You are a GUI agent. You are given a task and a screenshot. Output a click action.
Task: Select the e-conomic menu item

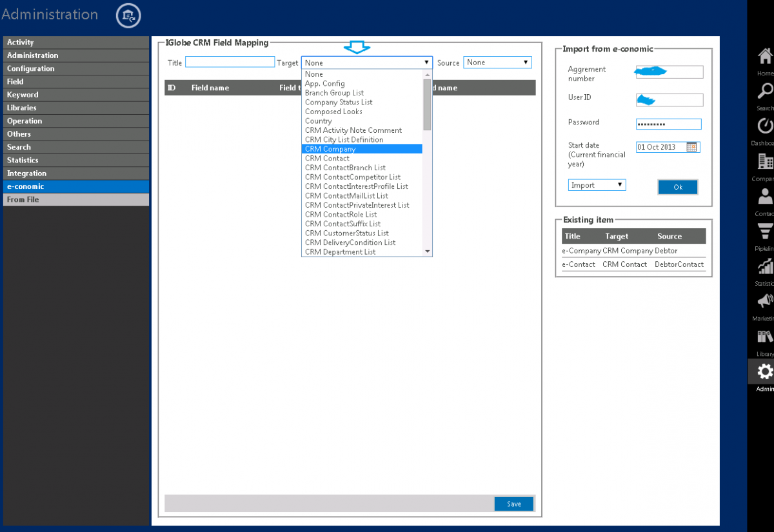coord(76,186)
